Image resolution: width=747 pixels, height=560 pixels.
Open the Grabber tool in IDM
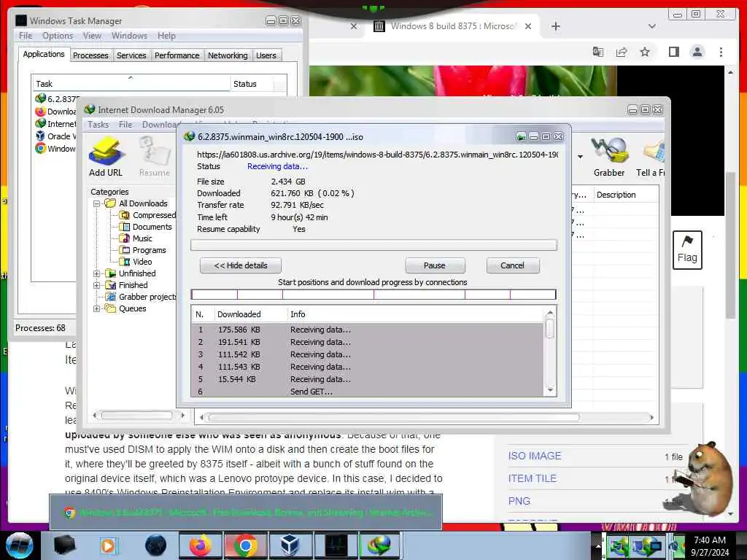609,150
